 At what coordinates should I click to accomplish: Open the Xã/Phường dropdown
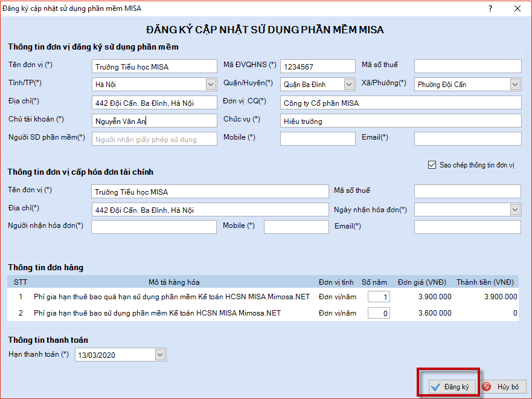tap(515, 85)
